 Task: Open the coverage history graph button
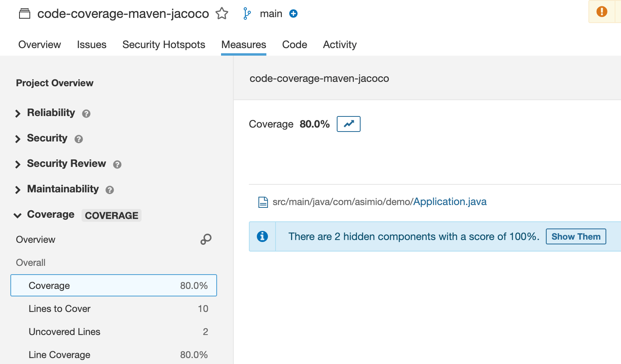349,124
